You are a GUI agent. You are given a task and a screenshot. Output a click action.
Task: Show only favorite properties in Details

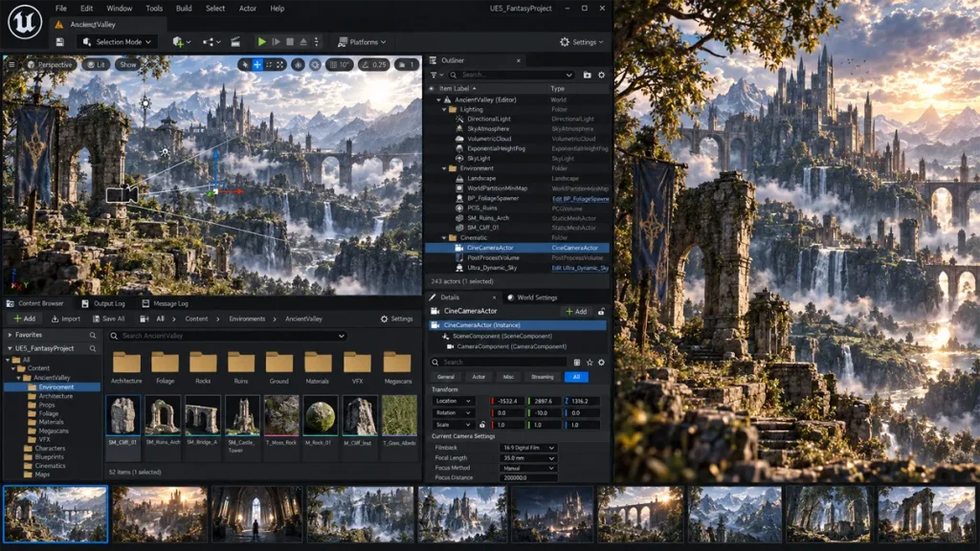(x=589, y=363)
